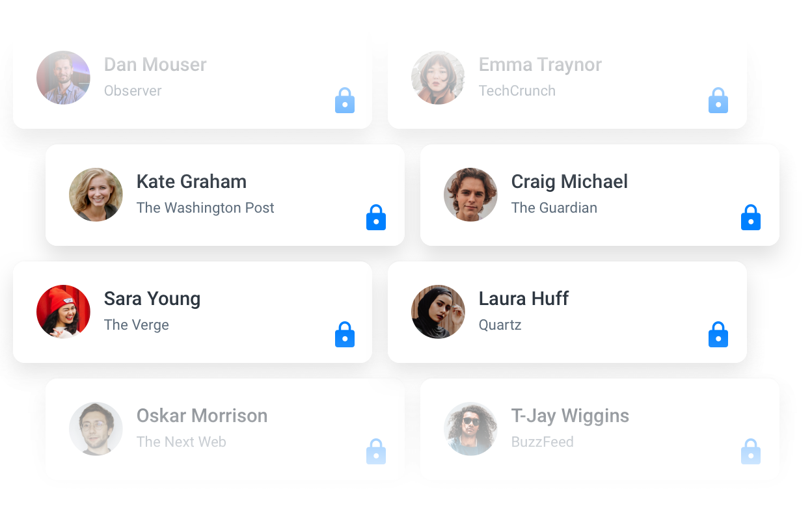Click T-Jay Wiggins' sunglasses avatar
The height and width of the screenshot is (519, 812).
click(x=470, y=429)
